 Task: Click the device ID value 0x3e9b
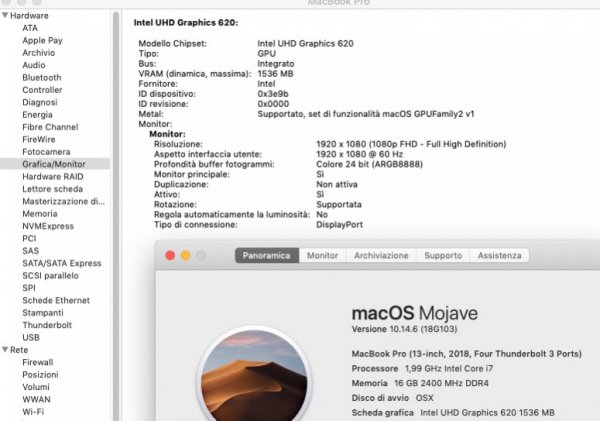point(273,94)
